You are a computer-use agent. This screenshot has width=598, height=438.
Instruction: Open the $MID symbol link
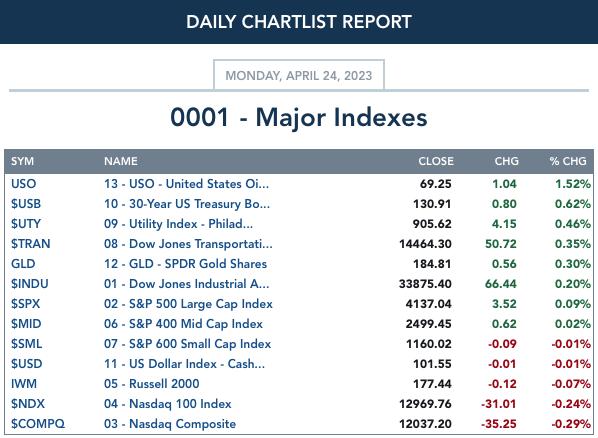[x=26, y=324]
